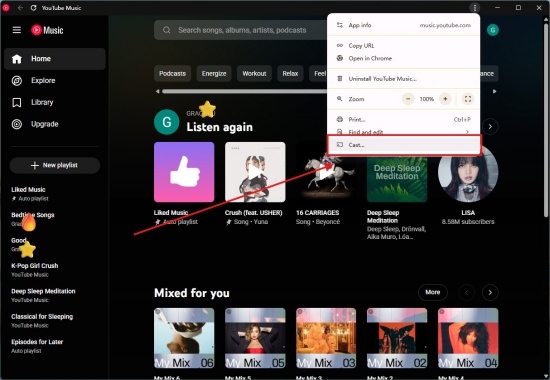
Task: Show previous Mixed for you items
Action: pos(467,292)
